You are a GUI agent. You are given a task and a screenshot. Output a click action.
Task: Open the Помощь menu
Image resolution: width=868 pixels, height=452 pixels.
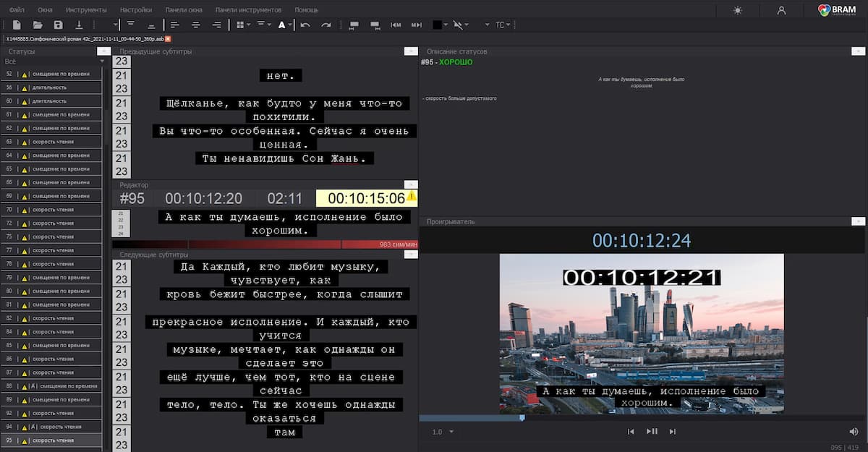pos(306,10)
